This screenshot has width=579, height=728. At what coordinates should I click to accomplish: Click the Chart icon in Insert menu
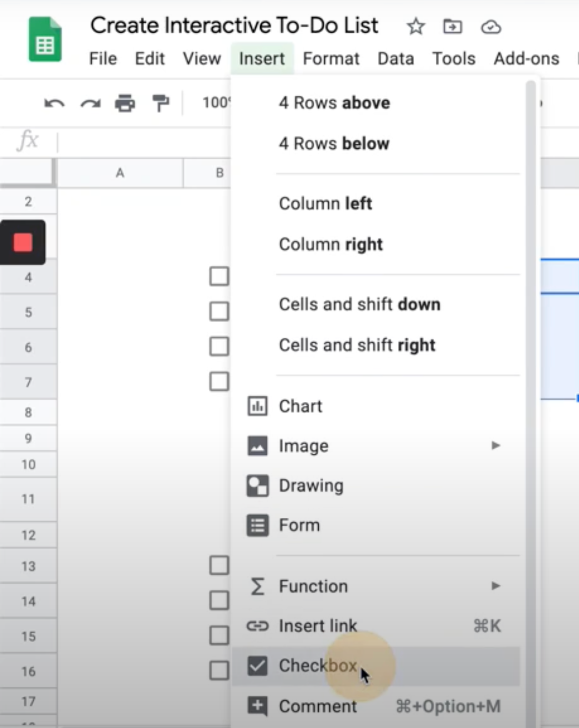(257, 406)
